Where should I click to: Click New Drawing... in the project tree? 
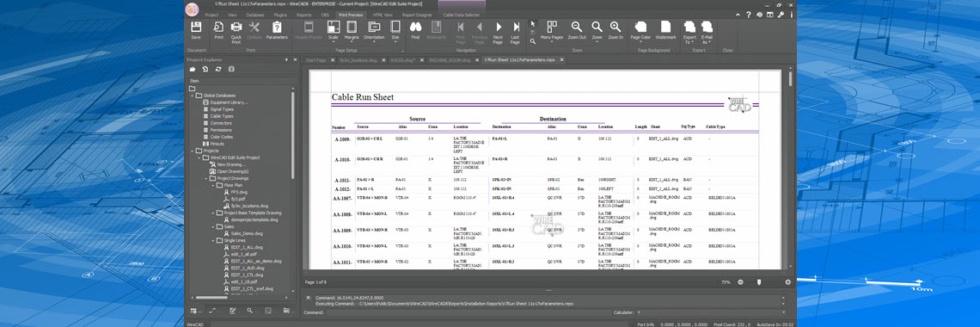232,164
